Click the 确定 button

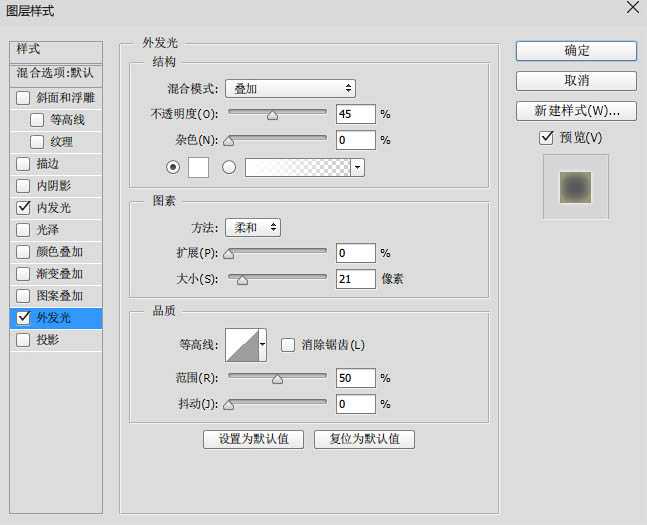pyautogui.click(x=576, y=51)
